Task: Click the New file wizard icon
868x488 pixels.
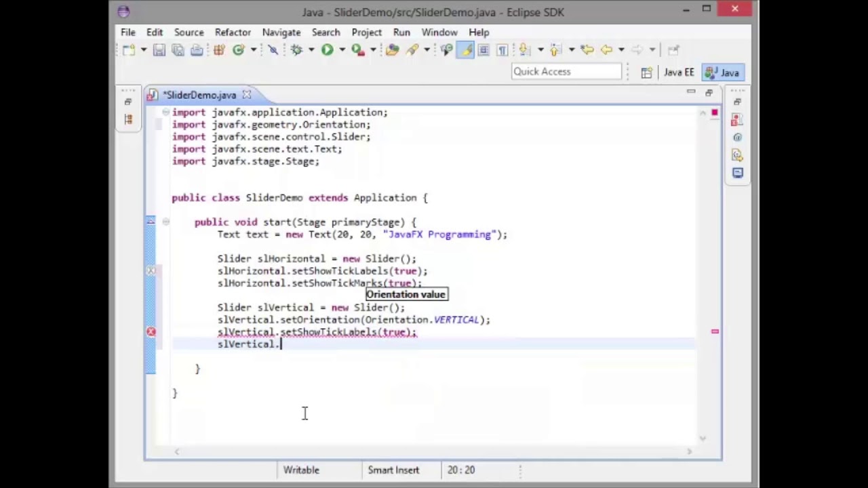Action: click(x=129, y=49)
